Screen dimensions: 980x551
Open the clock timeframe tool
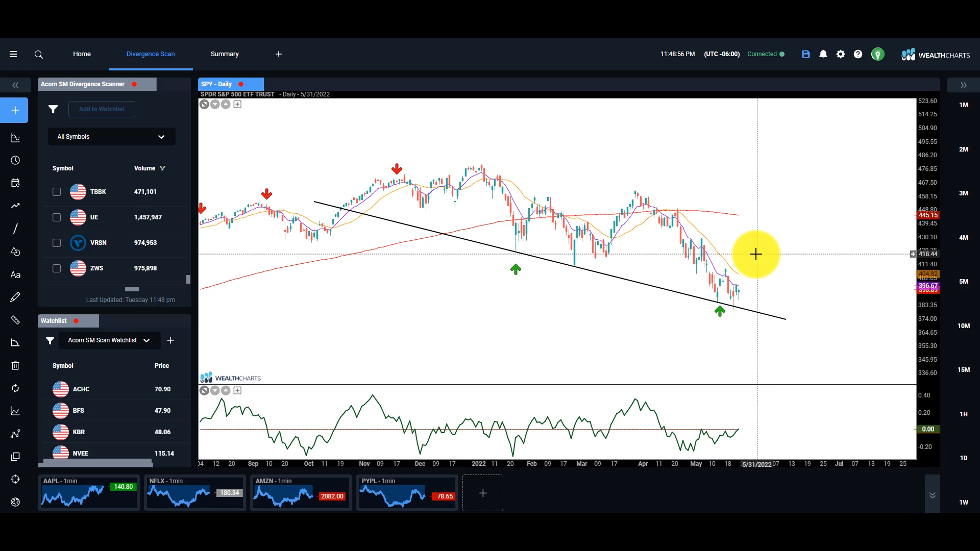(15, 160)
